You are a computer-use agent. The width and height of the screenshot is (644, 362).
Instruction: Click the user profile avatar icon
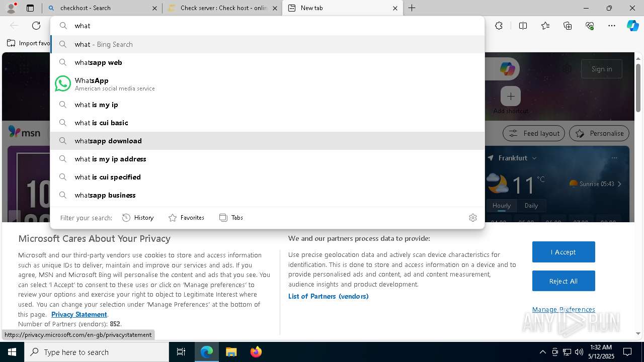pos(11,8)
